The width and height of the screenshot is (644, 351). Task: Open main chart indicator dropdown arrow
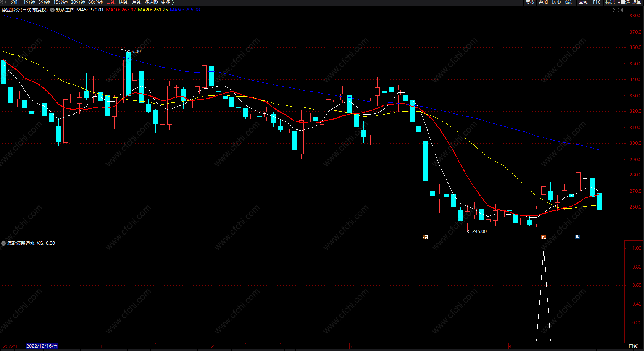point(52,10)
